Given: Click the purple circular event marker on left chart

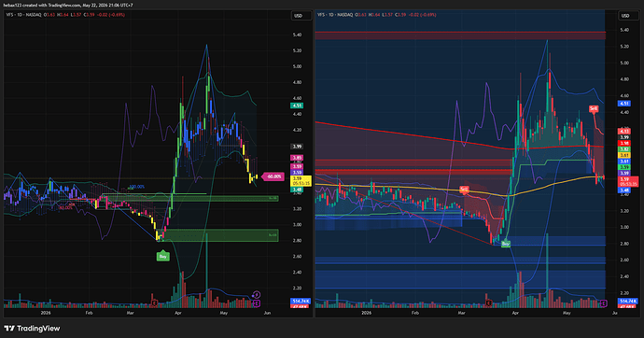Looking at the screenshot, I should tap(257, 294).
